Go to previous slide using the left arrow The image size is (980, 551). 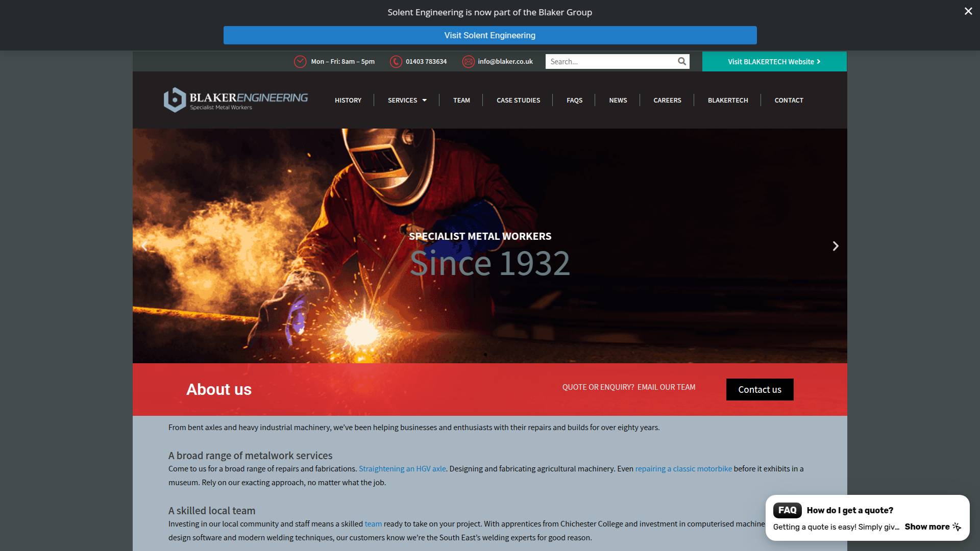pos(144,246)
